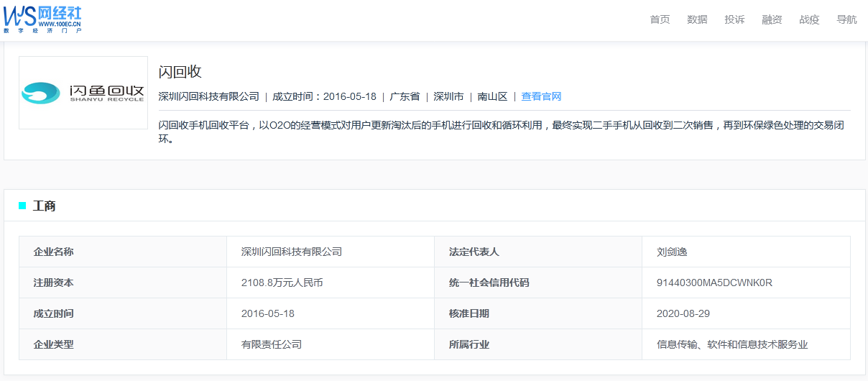The image size is (868, 381).
Task: Click the 网经社 site logo
Action: tap(43, 19)
